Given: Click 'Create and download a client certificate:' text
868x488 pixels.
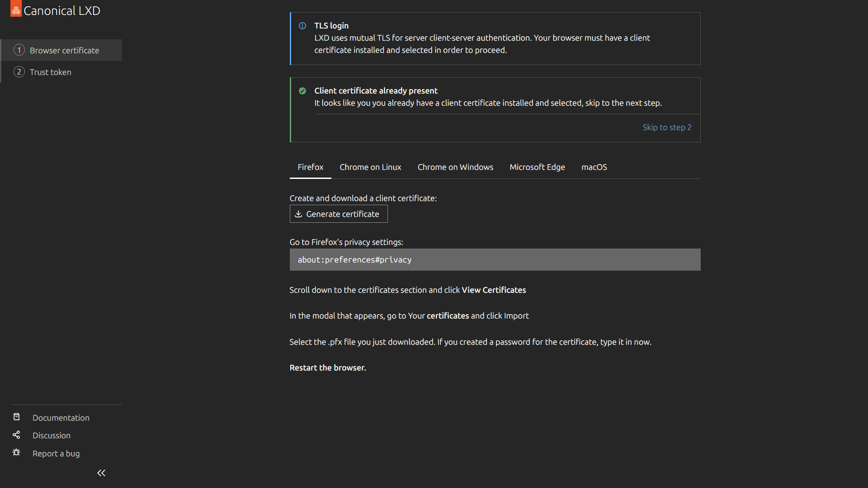Looking at the screenshot, I should [363, 198].
